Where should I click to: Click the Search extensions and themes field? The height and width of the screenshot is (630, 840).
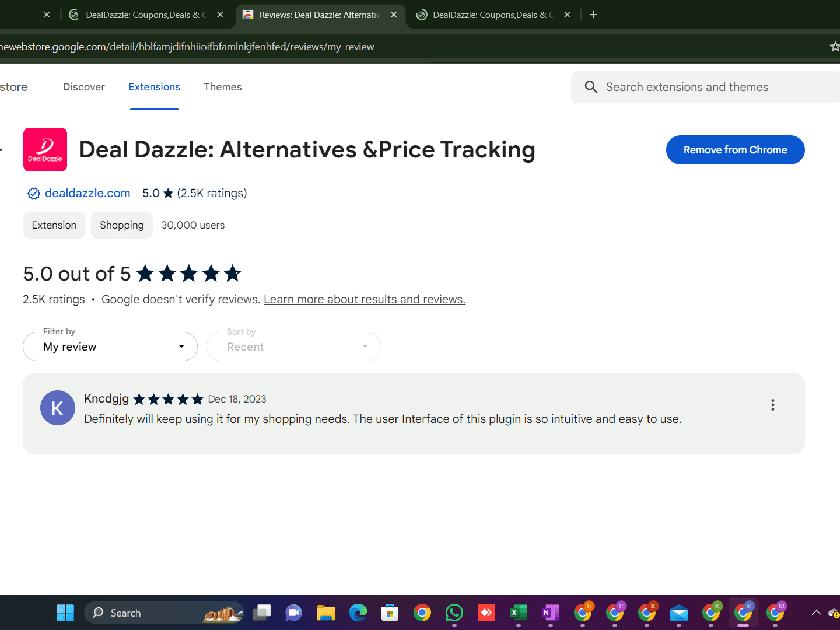coord(706,87)
